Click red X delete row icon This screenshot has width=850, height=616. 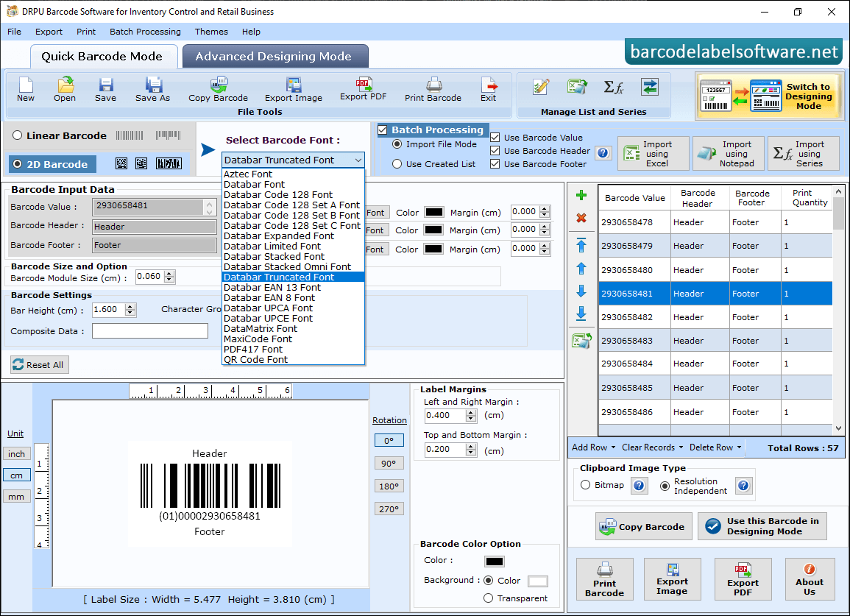[x=581, y=218]
